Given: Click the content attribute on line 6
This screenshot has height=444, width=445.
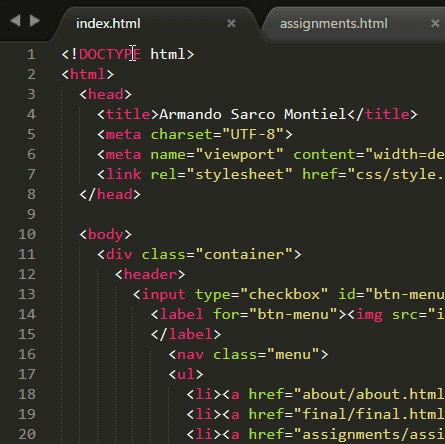Looking at the screenshot, I should [x=324, y=154].
